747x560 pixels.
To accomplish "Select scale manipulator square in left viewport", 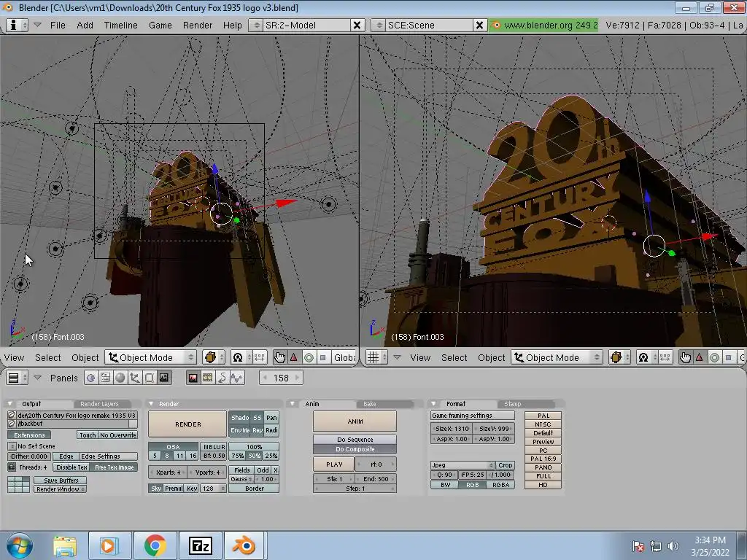I will (x=323, y=357).
